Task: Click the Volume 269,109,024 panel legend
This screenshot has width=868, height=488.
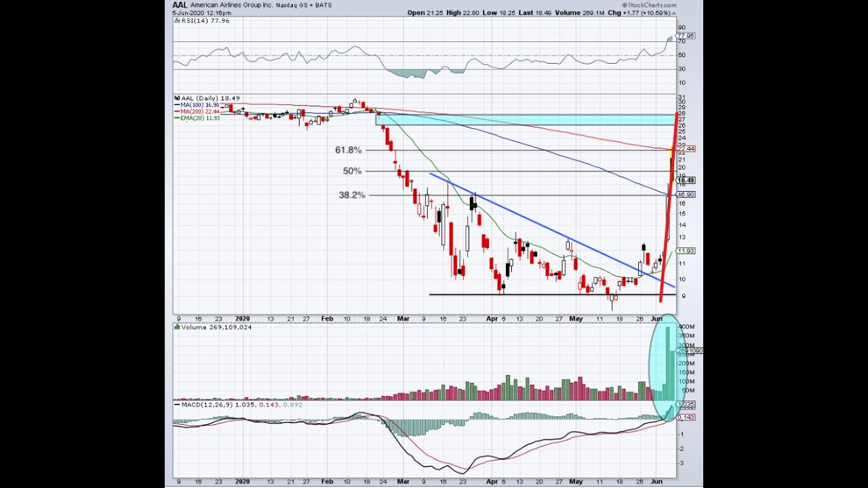Action: 213,327
